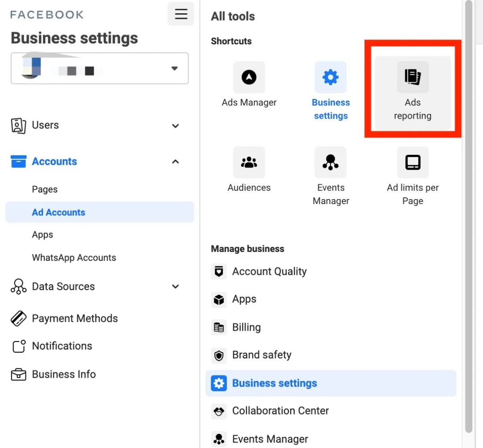Open the Ads Manager shortcut icon
The image size is (483, 448).
249,77
